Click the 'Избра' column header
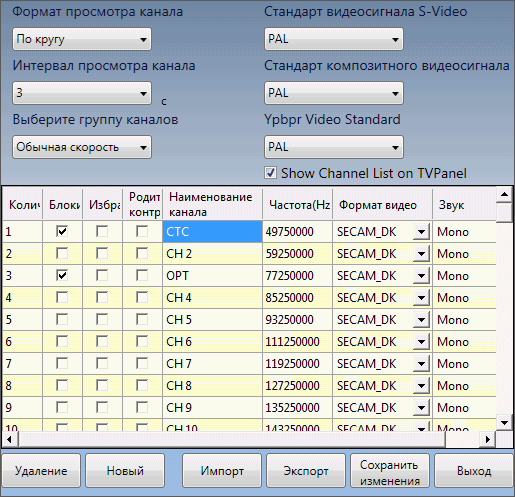This screenshot has width=515, height=497. coord(102,204)
